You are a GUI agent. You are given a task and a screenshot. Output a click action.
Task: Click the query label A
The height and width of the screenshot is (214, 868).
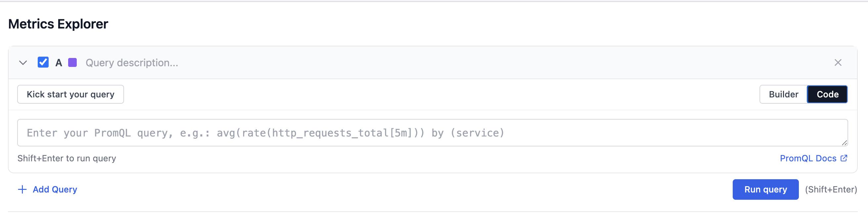pyautogui.click(x=58, y=63)
